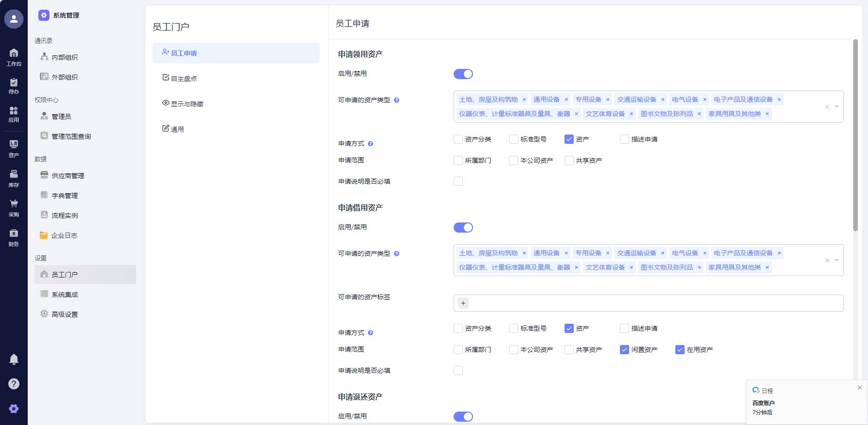Open help question mark icon

click(14, 384)
